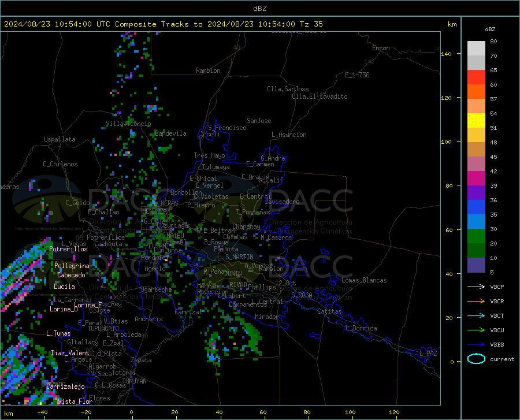Click the Mirador map label
Viewport: 520px width, 420px height.
267,317
